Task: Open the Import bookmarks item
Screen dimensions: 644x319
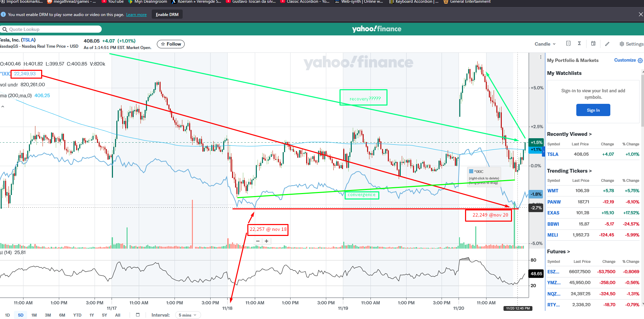Action: [x=21, y=2]
